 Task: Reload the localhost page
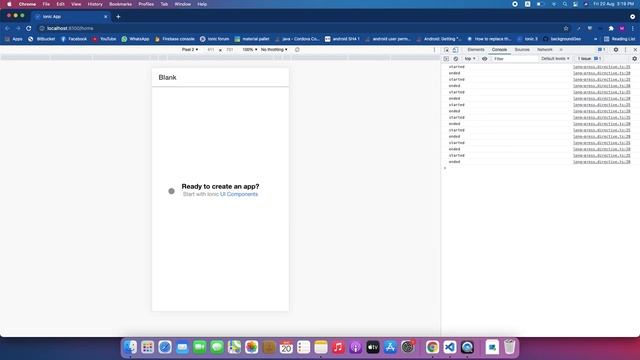click(x=29, y=28)
